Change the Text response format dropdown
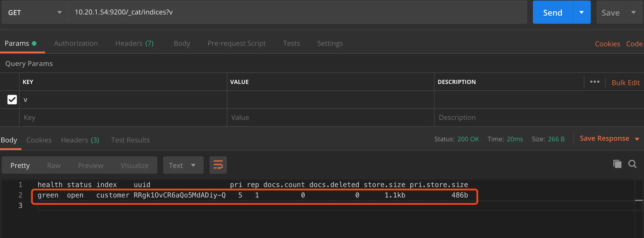 pos(183,165)
